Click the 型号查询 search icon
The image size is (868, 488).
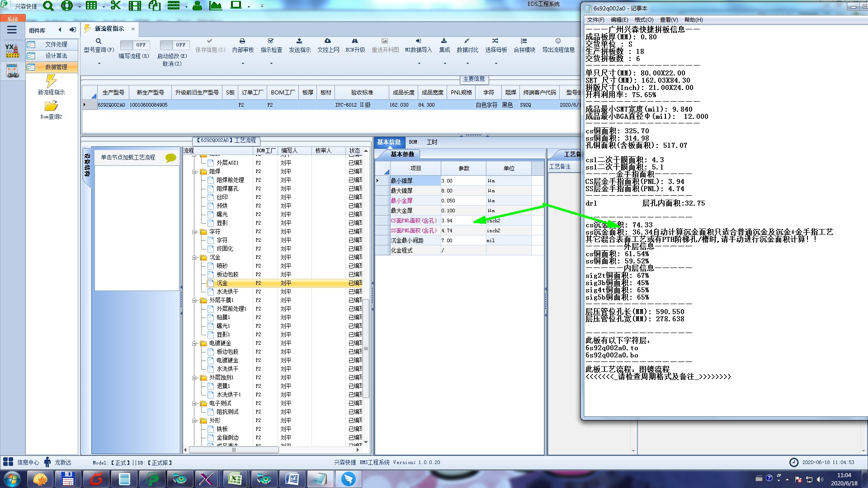click(99, 41)
